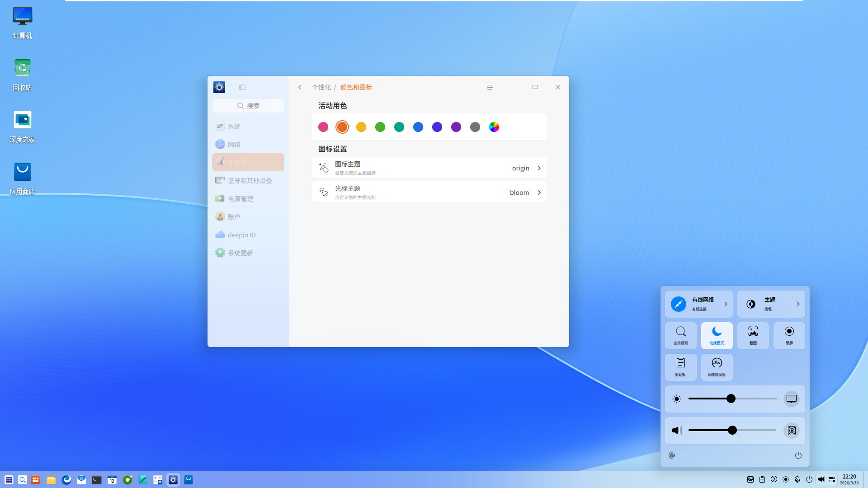Click the power icon in quick panel

pyautogui.click(x=798, y=455)
